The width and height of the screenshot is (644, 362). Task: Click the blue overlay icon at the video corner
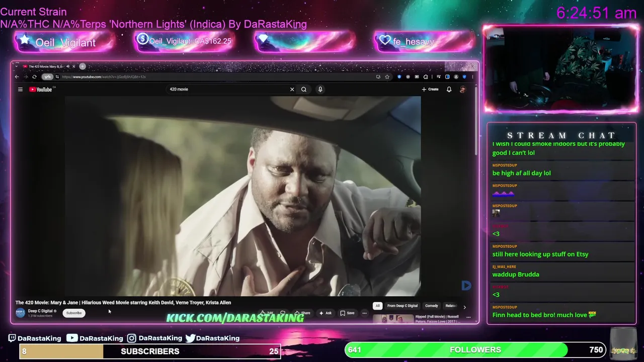[466, 286]
